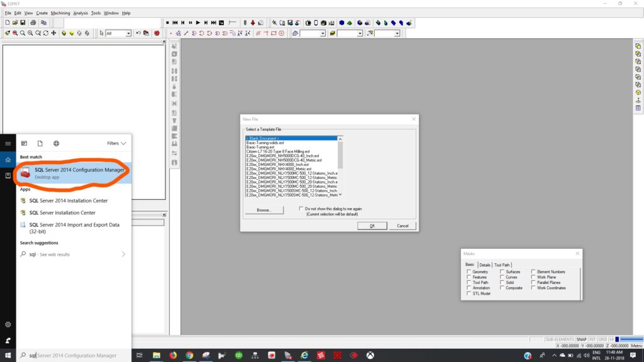Click OK in New File dialog
Image resolution: width=644 pixels, height=362 pixels.
(372, 226)
